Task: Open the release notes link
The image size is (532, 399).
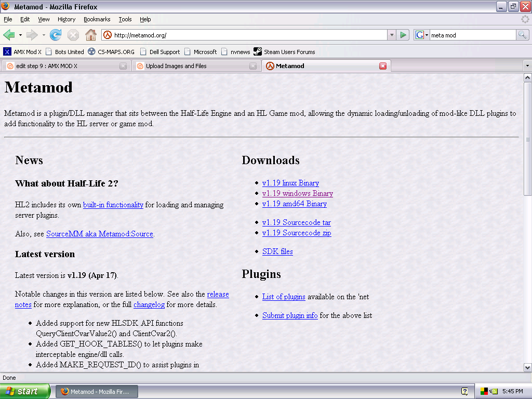Action: (218, 294)
